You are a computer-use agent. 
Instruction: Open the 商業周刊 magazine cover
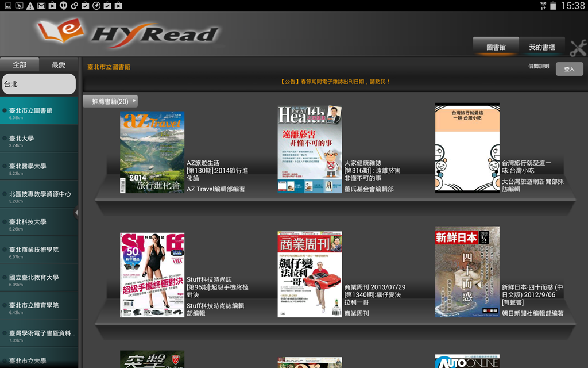pyautogui.click(x=310, y=274)
